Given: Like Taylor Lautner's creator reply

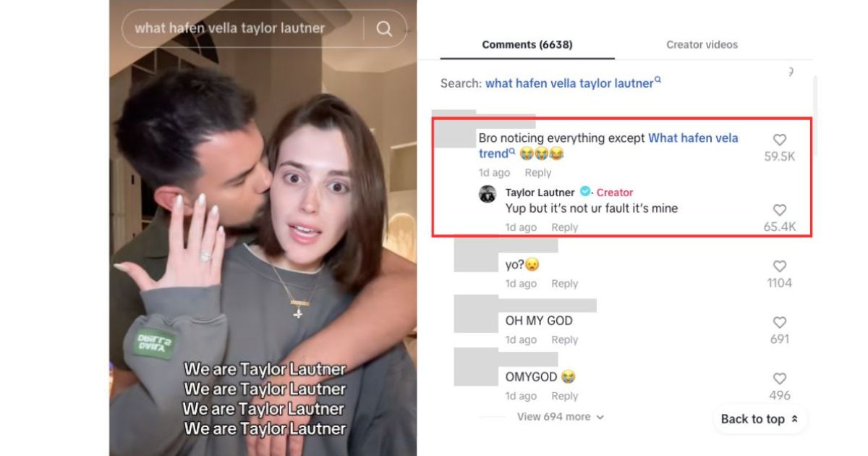Looking at the screenshot, I should [x=779, y=210].
